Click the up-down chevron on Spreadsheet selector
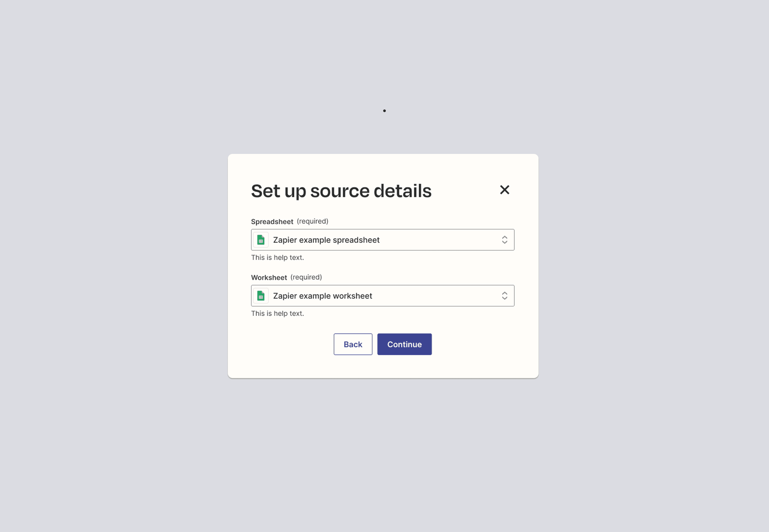The height and width of the screenshot is (532, 769). pyautogui.click(x=504, y=240)
